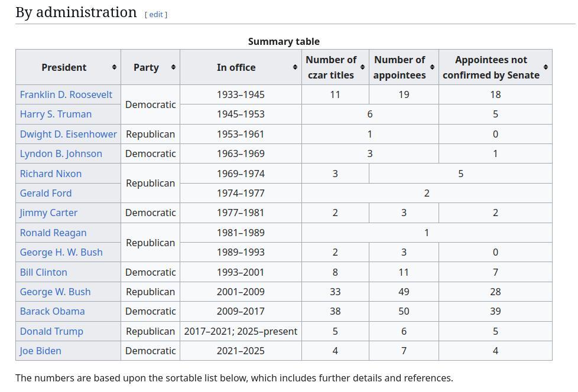Click the 1981–1989 in-office cell

pos(241,233)
